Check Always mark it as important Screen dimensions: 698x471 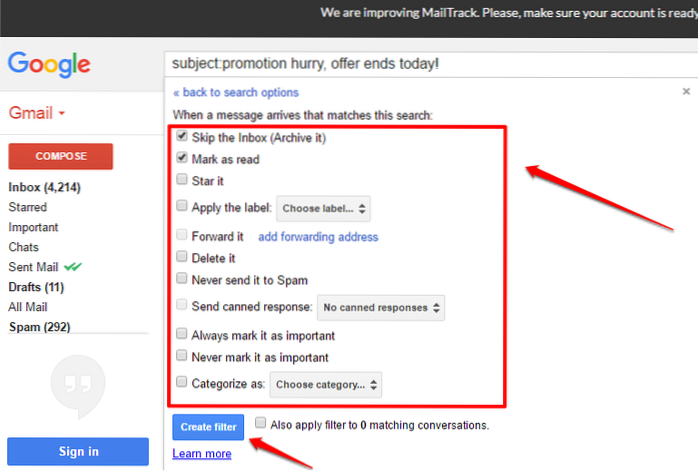[181, 334]
